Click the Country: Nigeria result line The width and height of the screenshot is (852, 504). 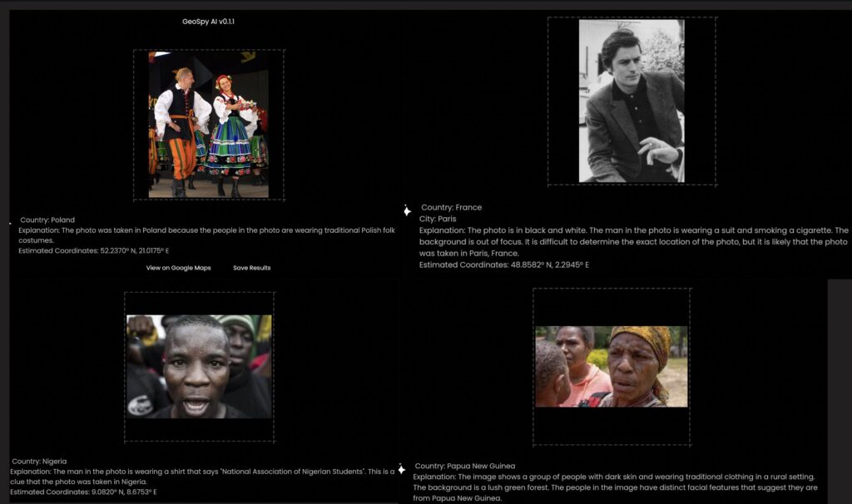pos(39,461)
